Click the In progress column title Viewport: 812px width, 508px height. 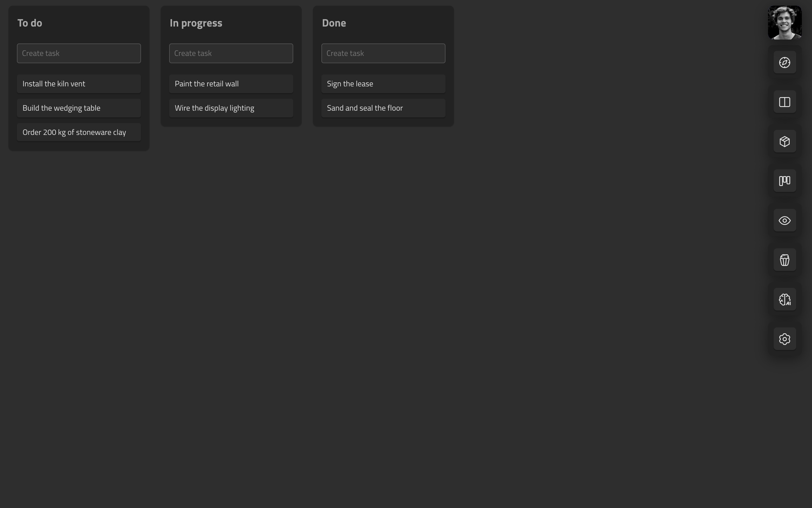pos(196,23)
